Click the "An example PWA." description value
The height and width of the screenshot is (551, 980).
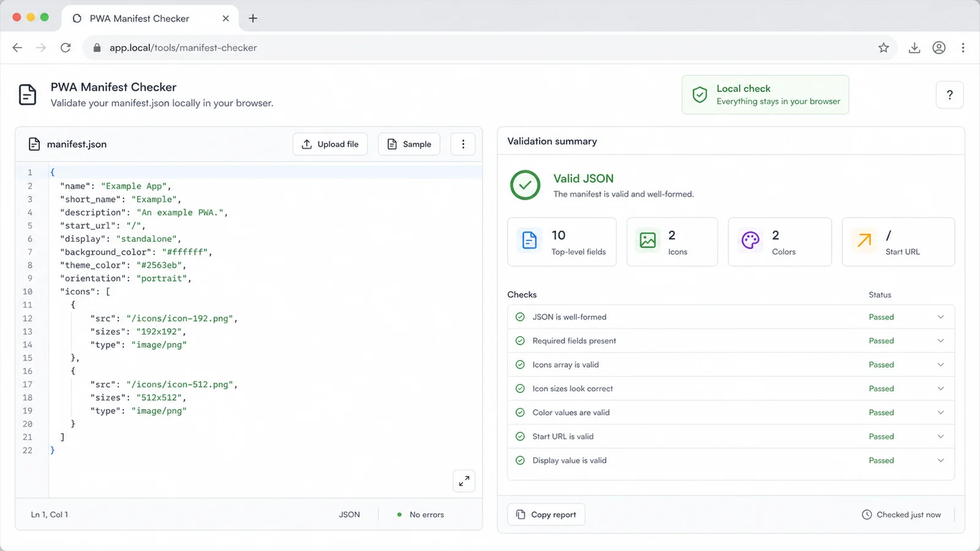pyautogui.click(x=179, y=212)
